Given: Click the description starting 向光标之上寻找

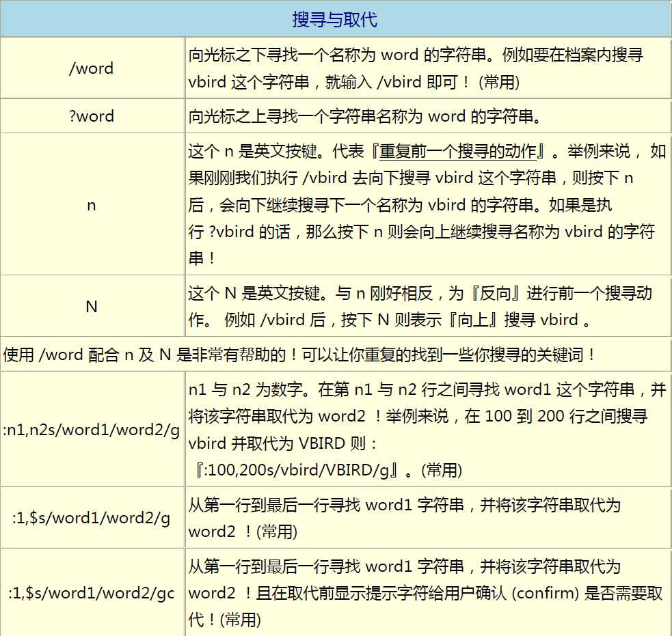Looking at the screenshot, I should 428,116.
